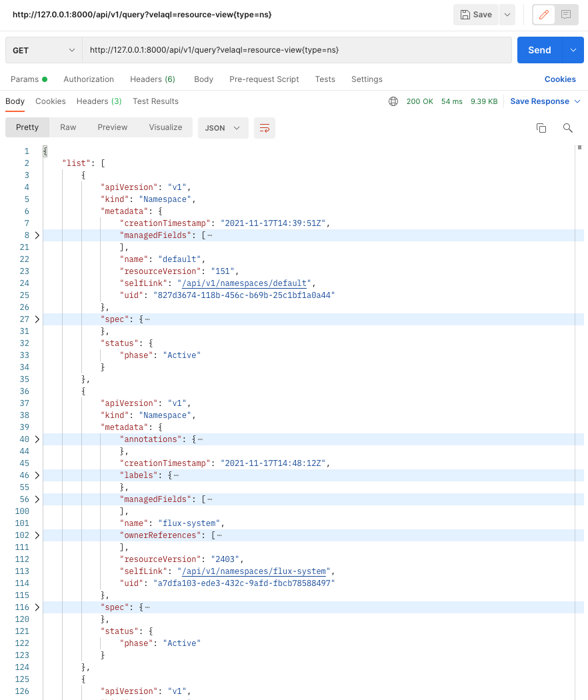Select the Visualize view mode
The width and height of the screenshot is (588, 700).
(165, 127)
